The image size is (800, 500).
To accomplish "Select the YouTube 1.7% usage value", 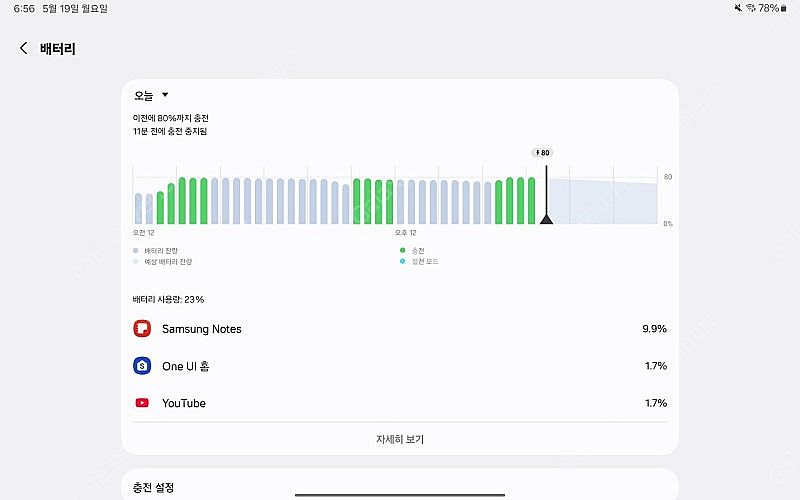I will [x=656, y=403].
